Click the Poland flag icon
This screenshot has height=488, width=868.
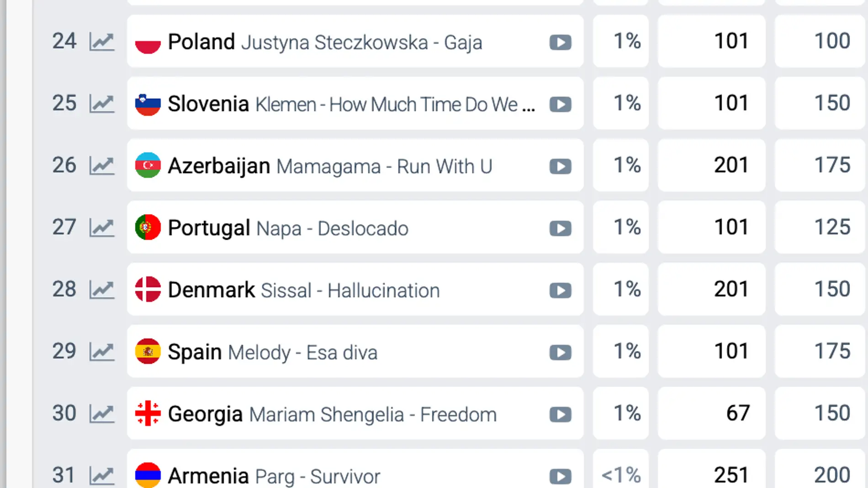click(x=148, y=42)
